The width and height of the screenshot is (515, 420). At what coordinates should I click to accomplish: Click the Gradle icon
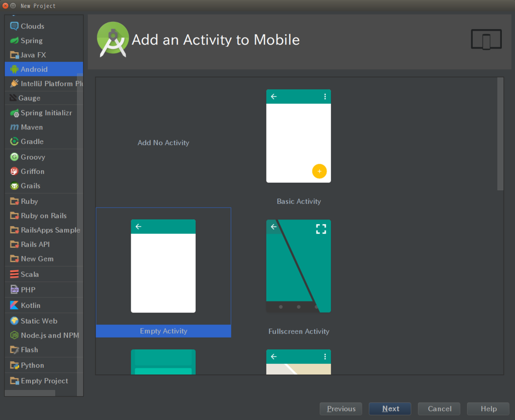click(x=14, y=141)
